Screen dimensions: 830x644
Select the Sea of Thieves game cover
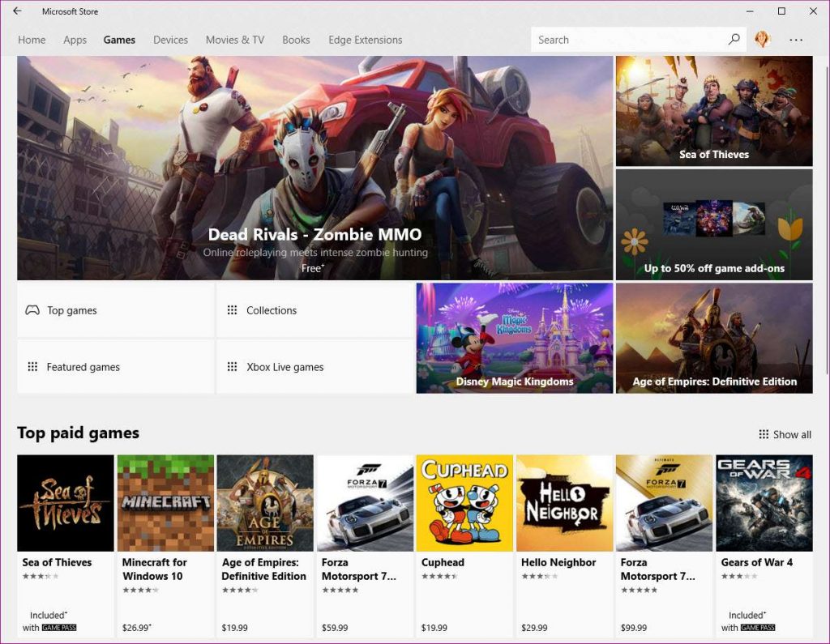66,503
